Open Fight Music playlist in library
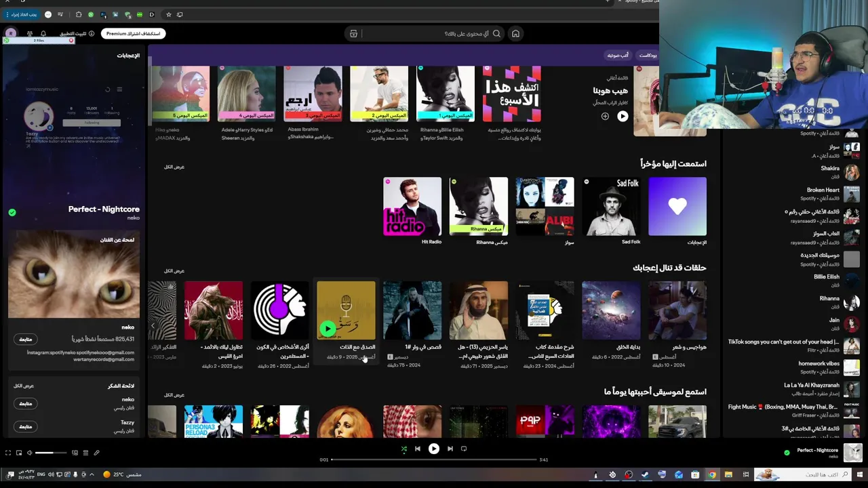Image resolution: width=868 pixels, height=488 pixels. coord(794,410)
